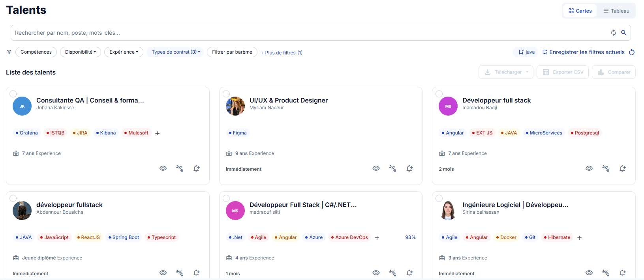
Task: Click Myriam Naceur's profile photo
Action: coord(235,106)
